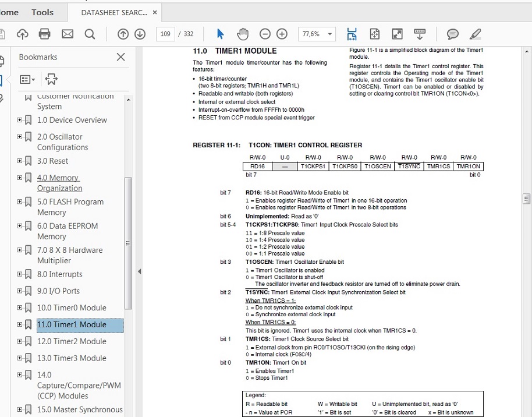
Task: Open 8.0 Interrupts bookmark
Action: (x=60, y=274)
